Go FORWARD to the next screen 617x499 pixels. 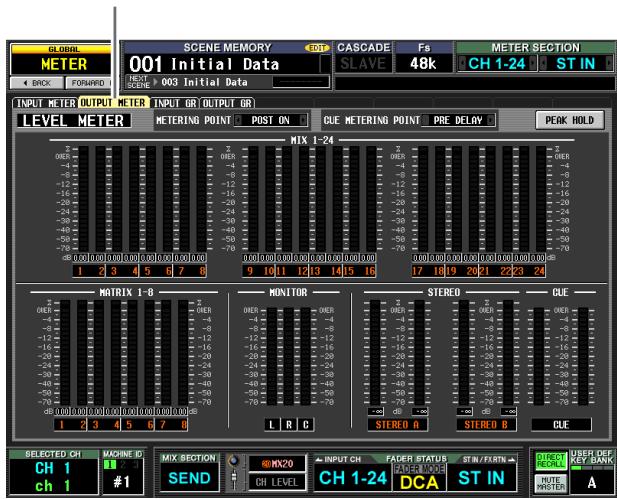tap(88, 83)
